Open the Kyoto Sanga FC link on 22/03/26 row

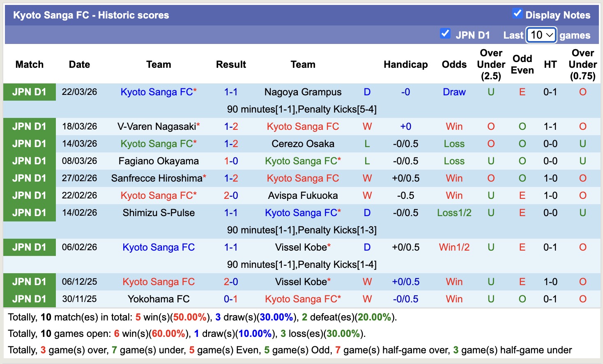click(x=156, y=92)
